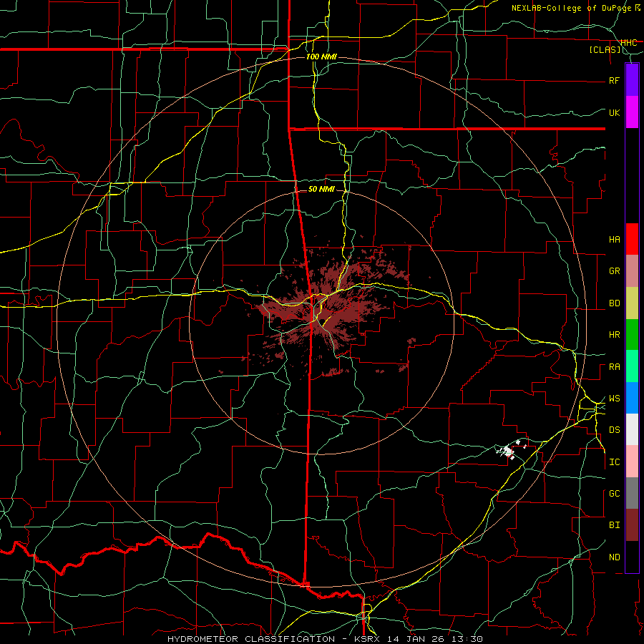The height and width of the screenshot is (644, 644).
Task: Select the DS white color swatch
Action: point(632,429)
